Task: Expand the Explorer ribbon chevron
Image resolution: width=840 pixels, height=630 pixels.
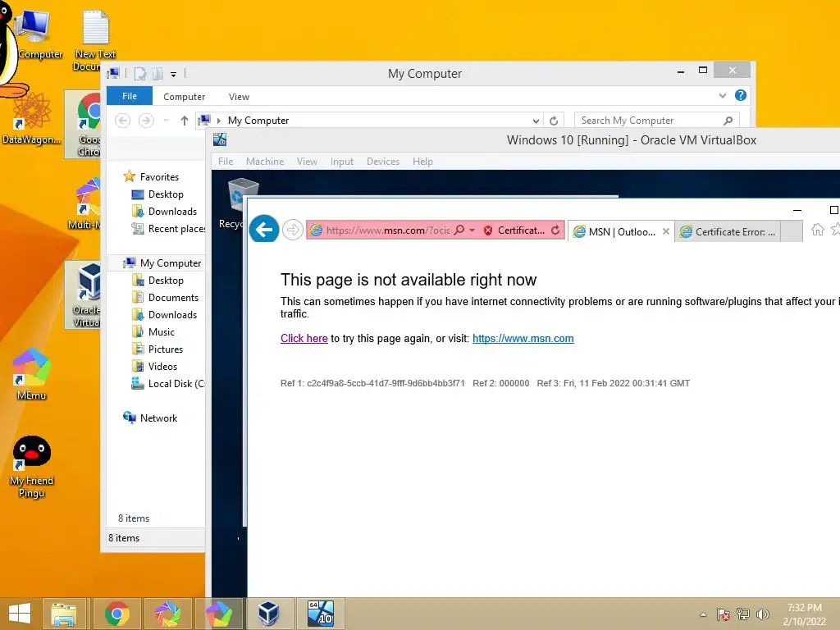Action: 722,95
